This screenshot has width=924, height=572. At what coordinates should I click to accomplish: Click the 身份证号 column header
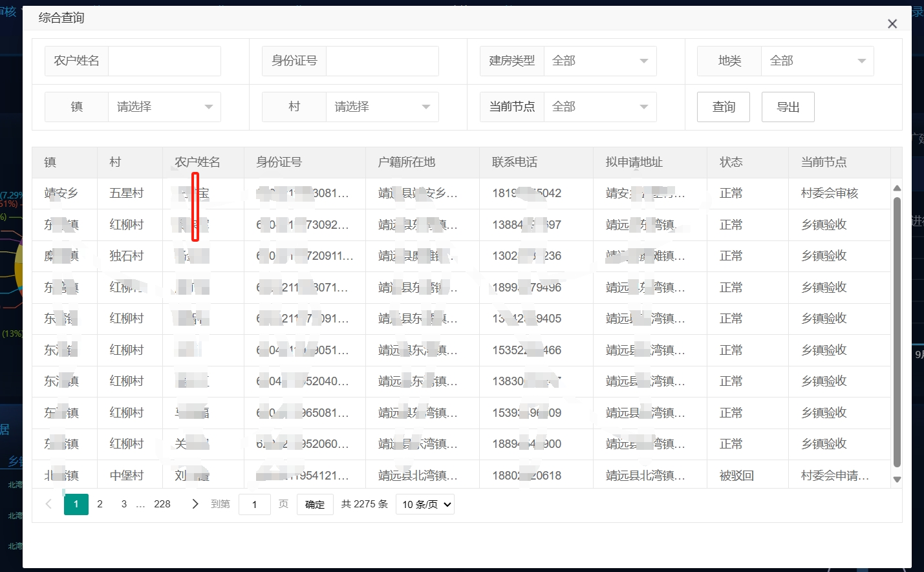305,162
